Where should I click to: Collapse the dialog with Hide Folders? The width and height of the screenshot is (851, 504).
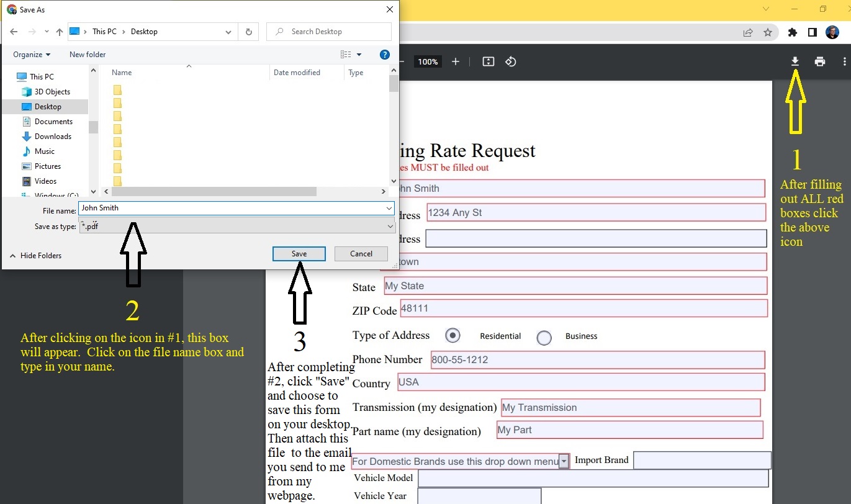35,256
